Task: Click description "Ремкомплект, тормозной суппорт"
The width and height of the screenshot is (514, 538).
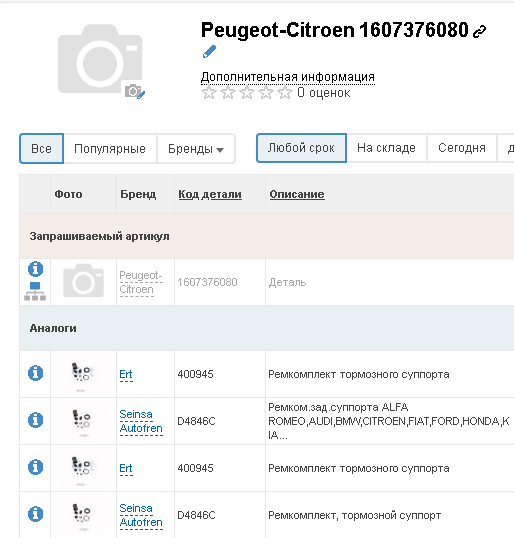Action: pos(354,515)
